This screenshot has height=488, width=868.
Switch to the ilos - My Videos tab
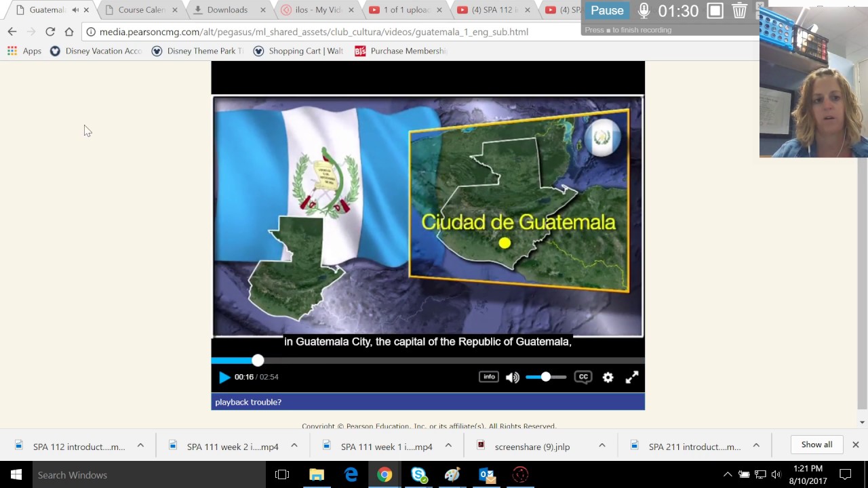(x=317, y=10)
